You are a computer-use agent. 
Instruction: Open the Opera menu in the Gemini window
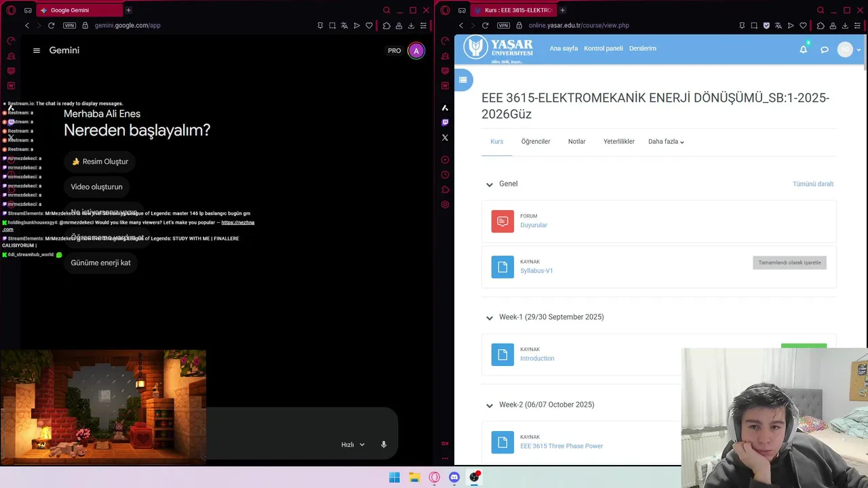(x=11, y=10)
